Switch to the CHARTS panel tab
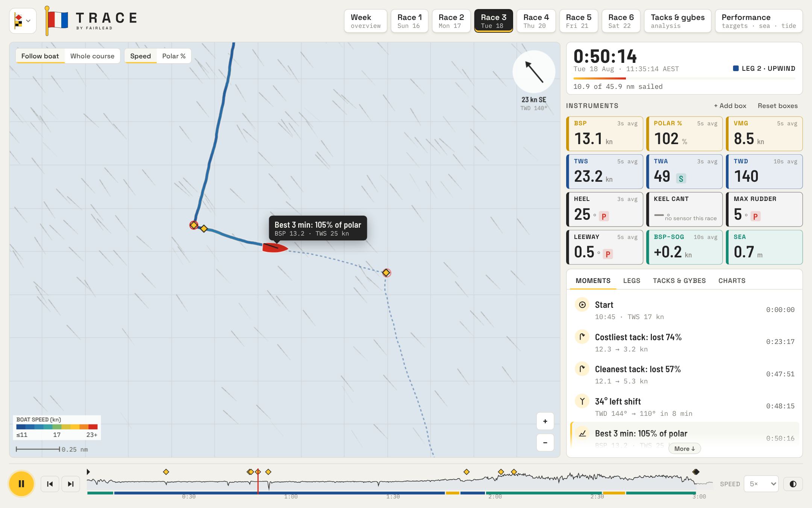The height and width of the screenshot is (508, 812). (732, 281)
